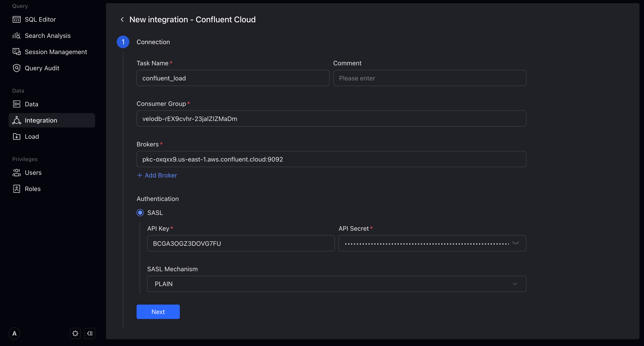Go back from New integration page

point(122,19)
